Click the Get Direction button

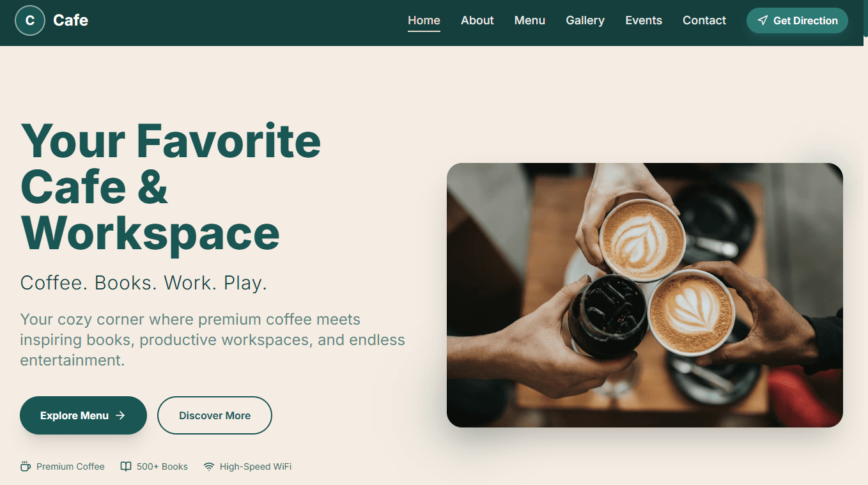(797, 20)
